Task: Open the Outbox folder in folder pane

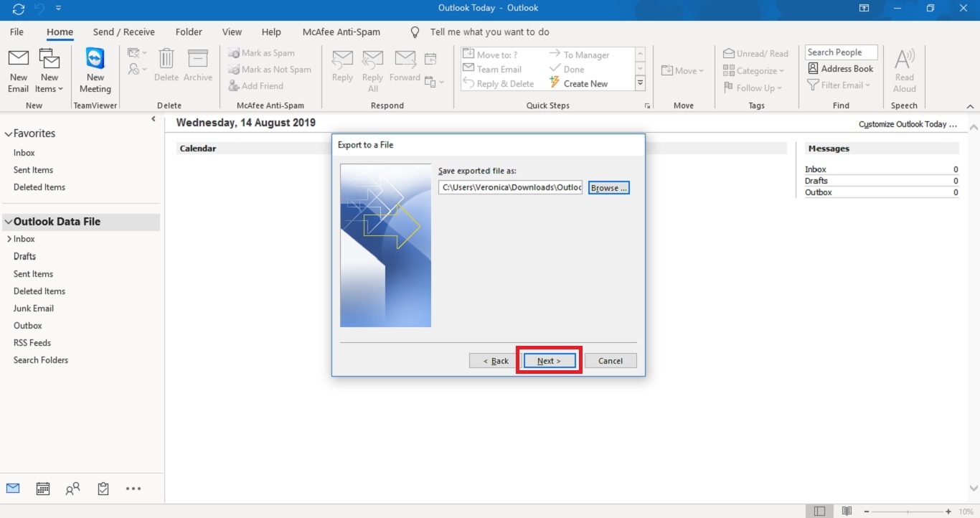Action: [x=28, y=326]
